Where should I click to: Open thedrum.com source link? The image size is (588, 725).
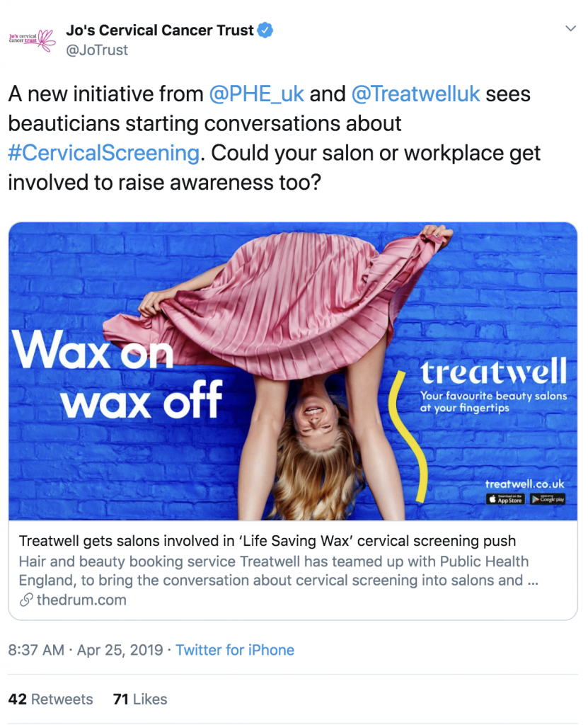tap(81, 600)
